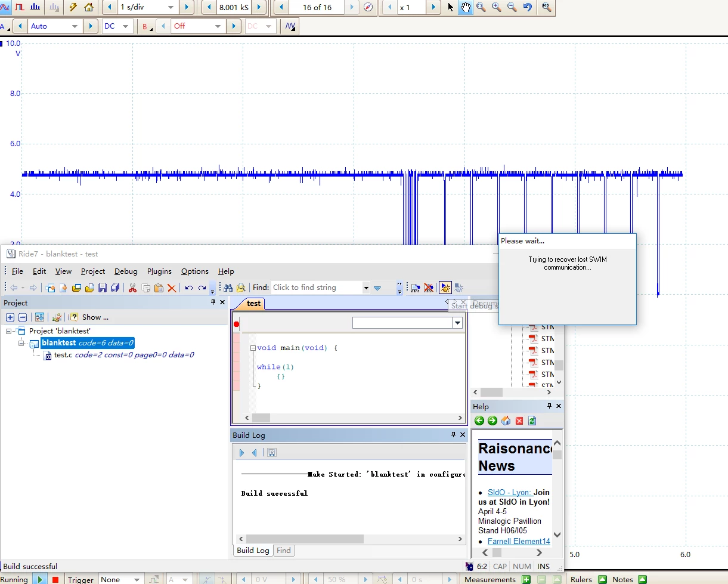Collapse the Project 'blanktest' tree node
The image size is (728, 584).
pyautogui.click(x=10, y=330)
